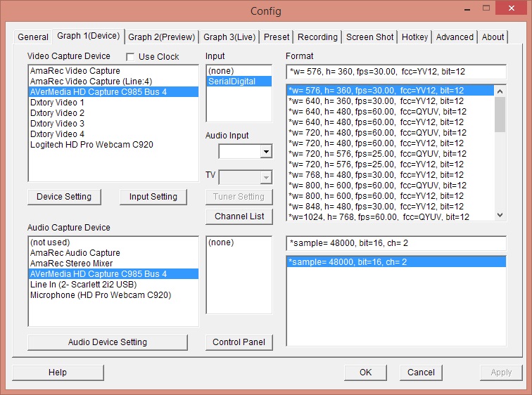This screenshot has width=532, height=395.
Task: Confirm with the OK button
Action: [x=365, y=373]
